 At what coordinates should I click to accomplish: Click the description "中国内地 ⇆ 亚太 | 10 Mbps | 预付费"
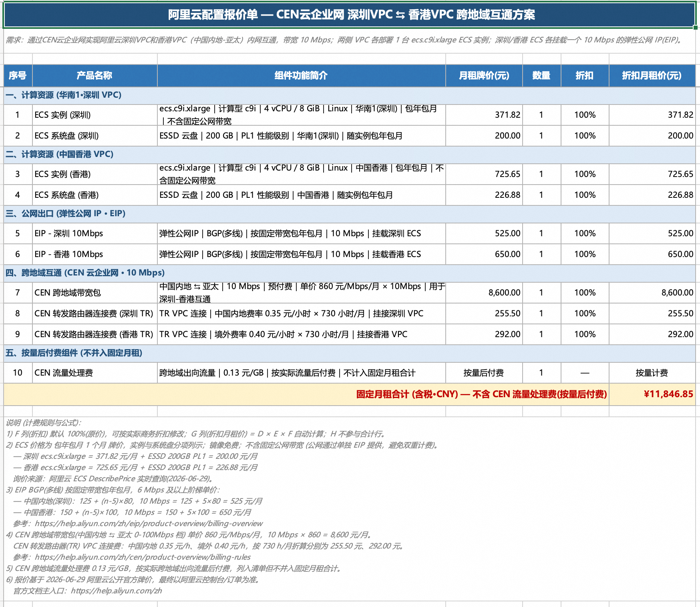pos(301,293)
